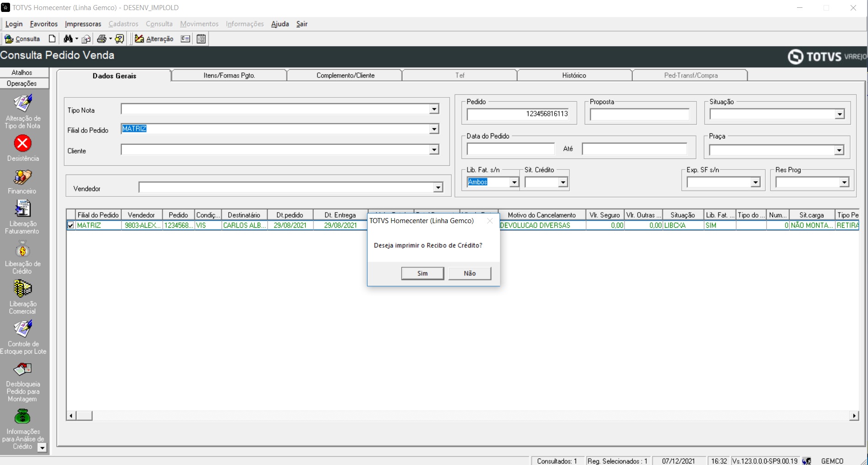Click Sim in the dialog
The width and height of the screenshot is (868, 465).
point(423,273)
